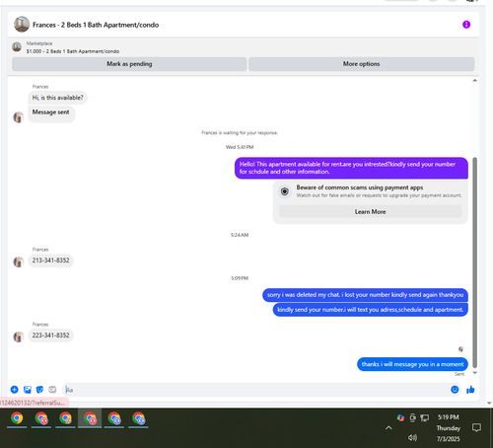This screenshot has height=448, width=493.
Task: Click the small seen-receipt avatar
Action: click(x=461, y=349)
